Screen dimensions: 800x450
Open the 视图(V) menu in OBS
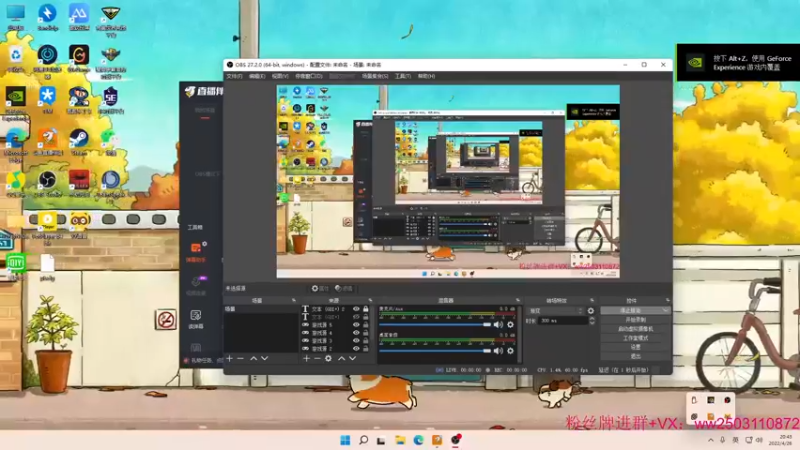[280, 76]
